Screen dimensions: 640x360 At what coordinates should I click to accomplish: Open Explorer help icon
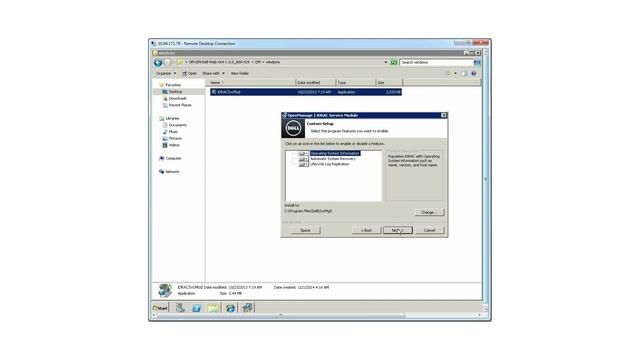click(474, 73)
